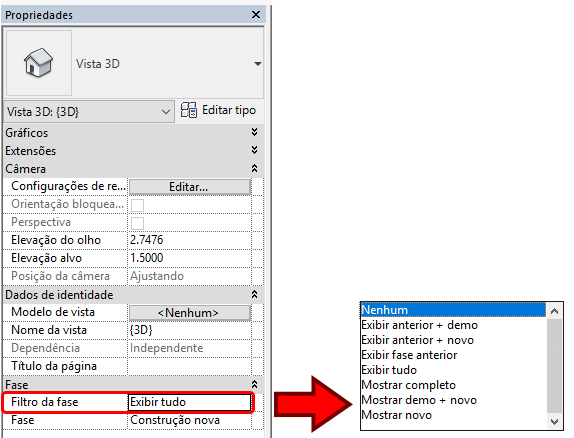This screenshot has height=438, width=574.
Task: Click the Elevação do olho value field
Action: [190, 240]
